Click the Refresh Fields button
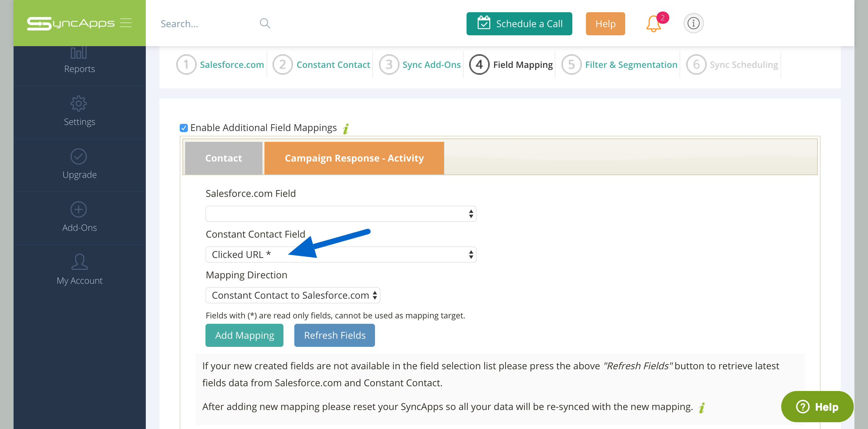This screenshot has width=868, height=429. click(335, 335)
